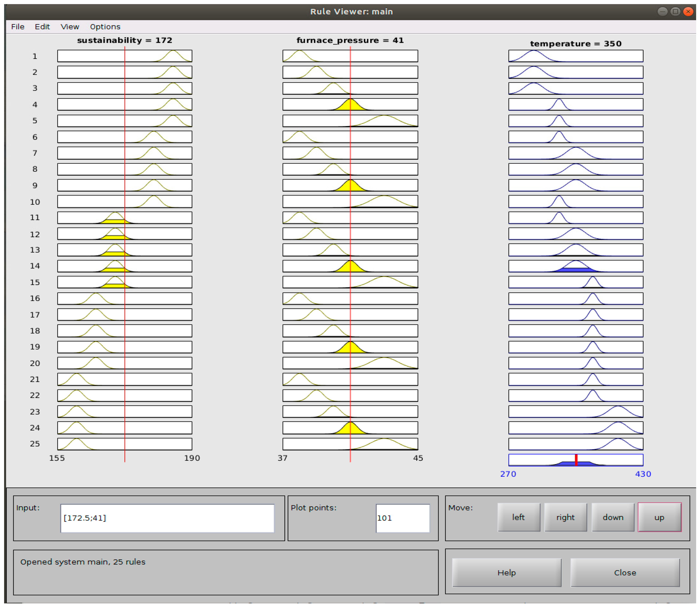Click the right move button
Viewport: 700px width, 610px height.
[565, 517]
